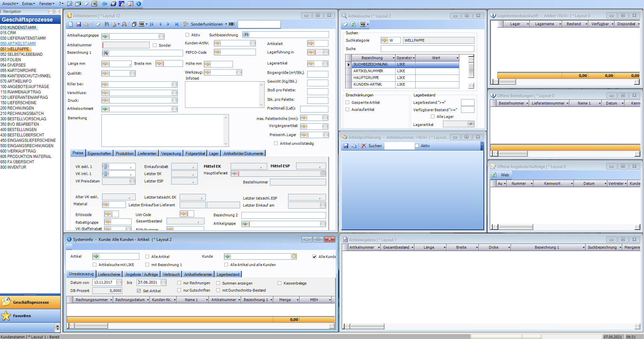644x339 pixels.
Task: Click the duplicate pages icon in Artikelstamm toolbar
Action: [x=134, y=24]
